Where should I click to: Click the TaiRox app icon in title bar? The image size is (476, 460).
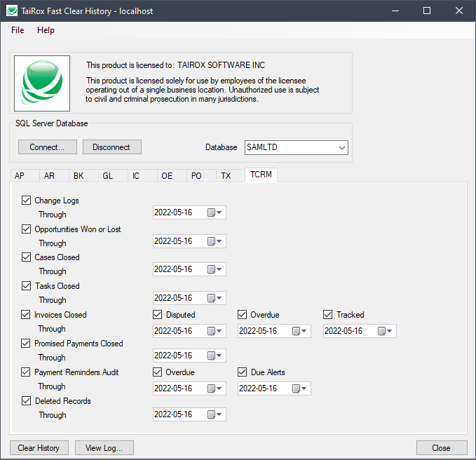click(12, 11)
